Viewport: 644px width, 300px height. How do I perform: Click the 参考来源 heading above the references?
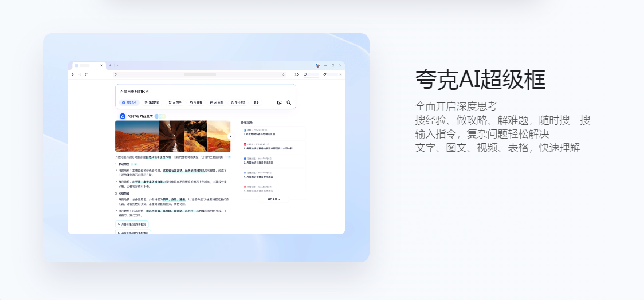point(247,123)
